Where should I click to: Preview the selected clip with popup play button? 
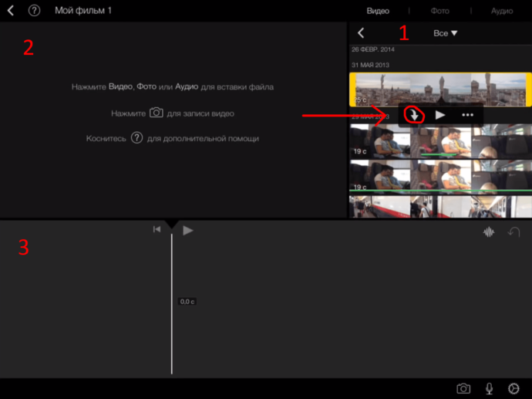pyautogui.click(x=440, y=115)
